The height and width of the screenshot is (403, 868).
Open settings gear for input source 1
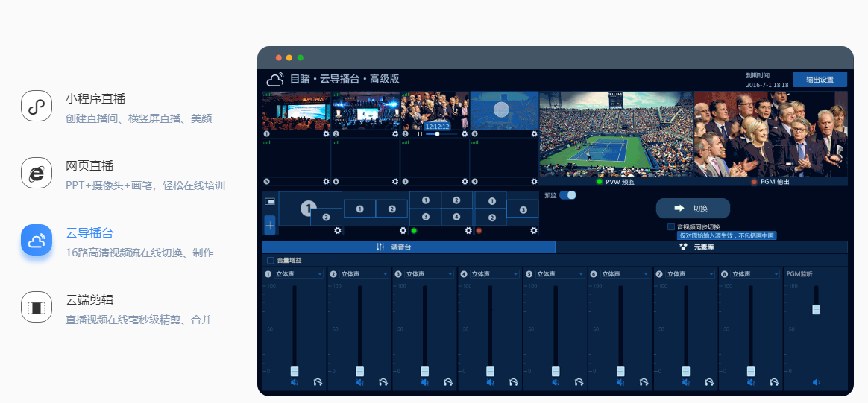pos(326,134)
